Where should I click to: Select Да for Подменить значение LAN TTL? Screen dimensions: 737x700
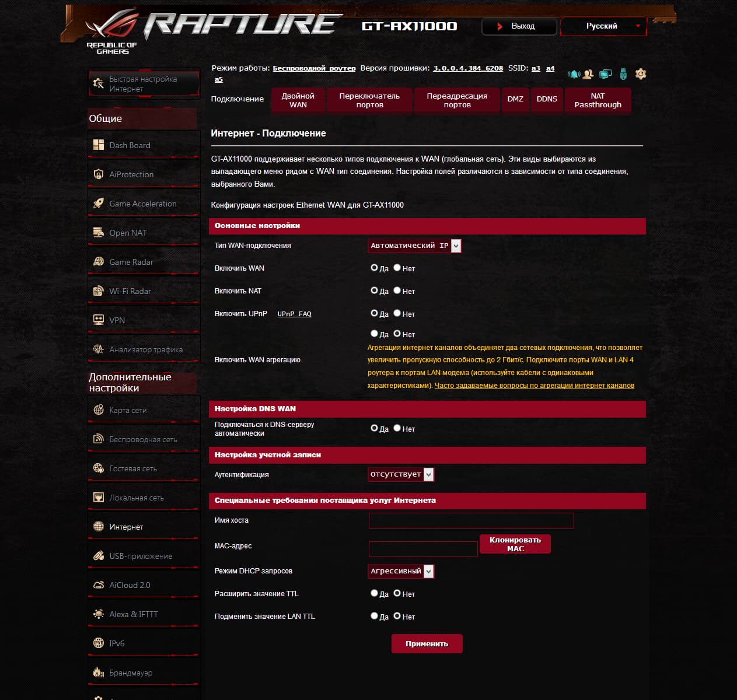[x=375, y=616]
